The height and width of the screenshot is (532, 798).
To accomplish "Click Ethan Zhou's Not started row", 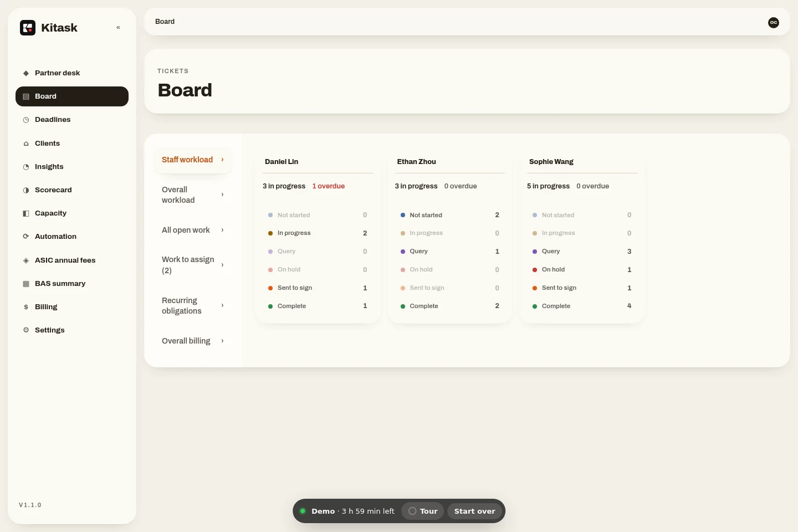I will click(x=449, y=215).
